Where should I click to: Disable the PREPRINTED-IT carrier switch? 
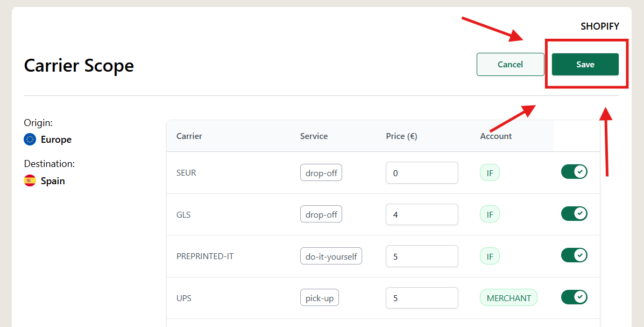tap(574, 255)
